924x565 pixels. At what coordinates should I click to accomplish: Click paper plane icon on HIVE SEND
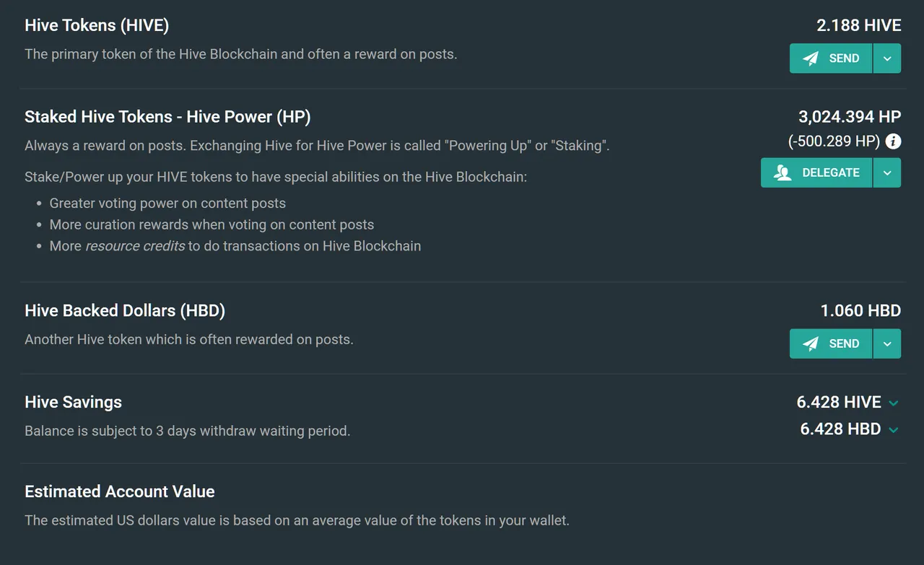point(811,58)
